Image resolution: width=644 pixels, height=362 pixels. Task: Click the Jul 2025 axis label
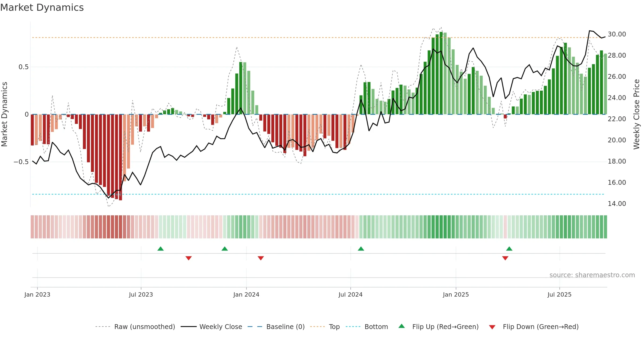coord(559,294)
